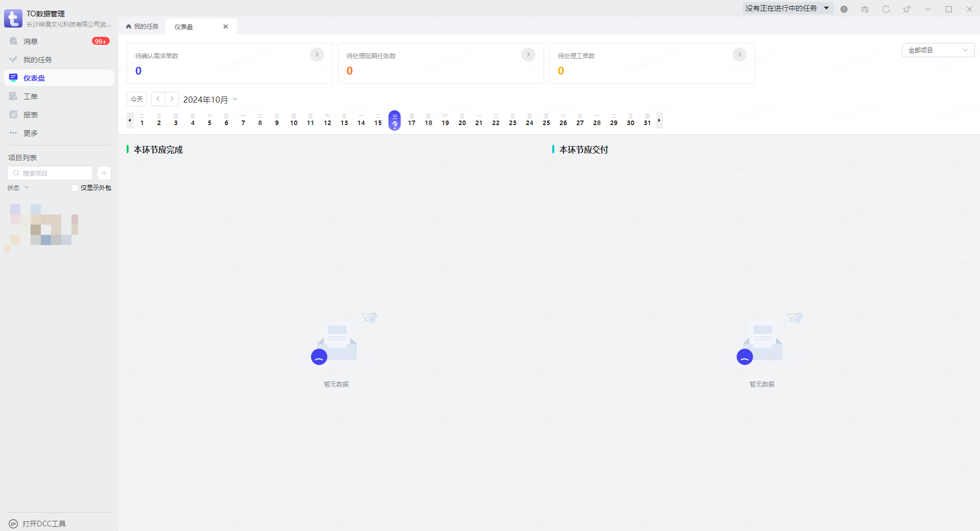Open 待确认需求单数 card arrow
Image resolution: width=980 pixels, height=531 pixels.
point(316,55)
